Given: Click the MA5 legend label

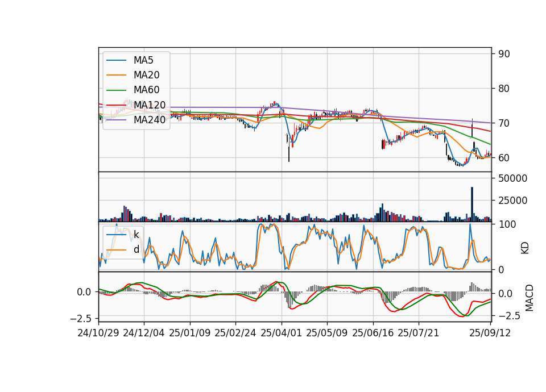Looking at the screenshot, I should (143, 60).
